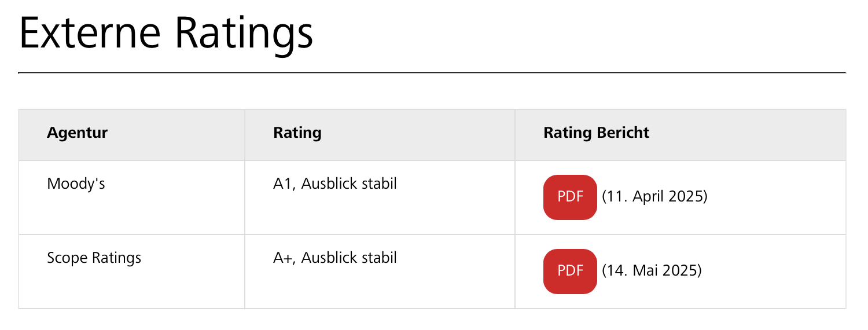Click the "Rating Bericht" column header
This screenshot has width=868, height=330.
596,133
